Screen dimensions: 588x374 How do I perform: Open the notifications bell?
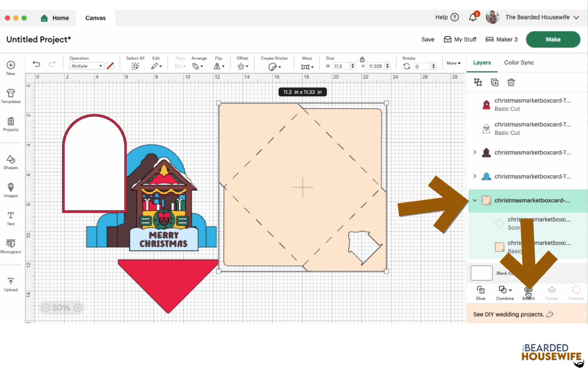(x=473, y=17)
